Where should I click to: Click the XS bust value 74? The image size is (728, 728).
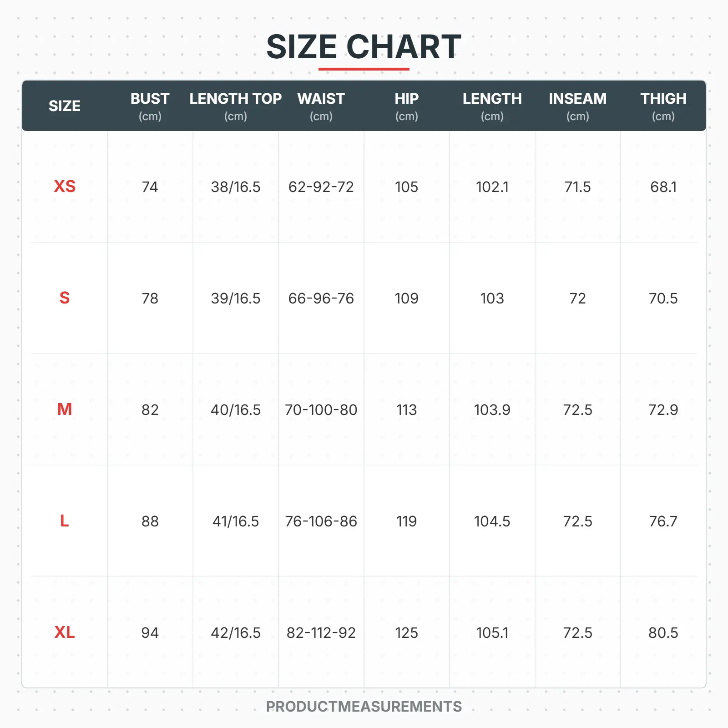point(150,187)
